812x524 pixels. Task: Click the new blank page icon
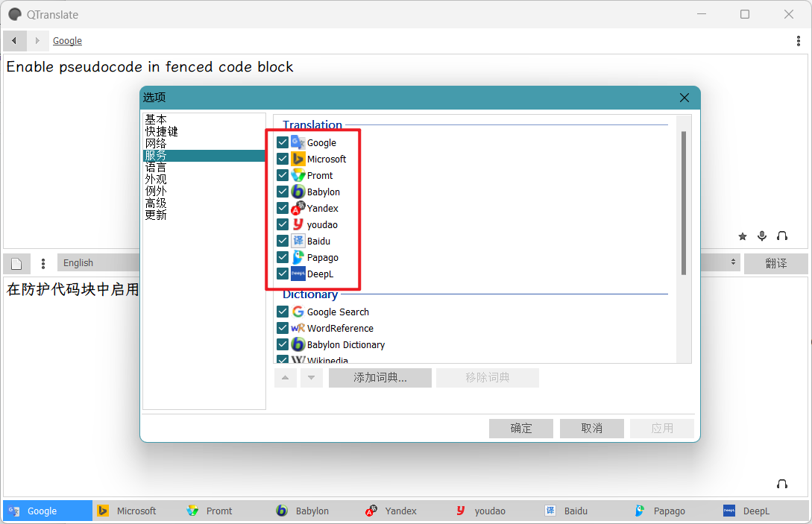16,264
